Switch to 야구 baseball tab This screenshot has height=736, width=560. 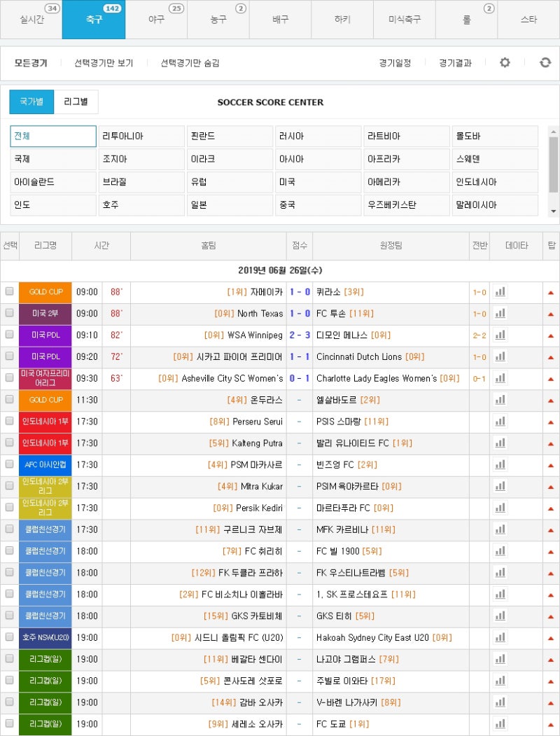tap(156, 19)
